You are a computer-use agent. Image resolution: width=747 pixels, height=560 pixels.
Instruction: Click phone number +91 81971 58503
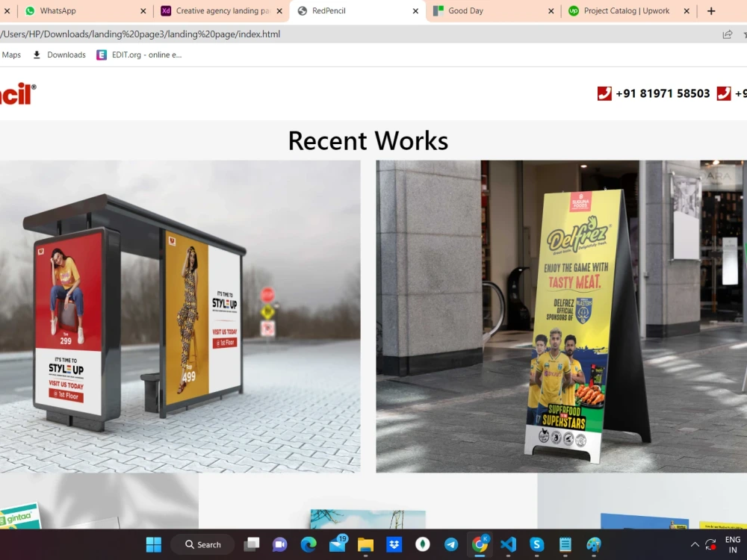pyautogui.click(x=663, y=93)
